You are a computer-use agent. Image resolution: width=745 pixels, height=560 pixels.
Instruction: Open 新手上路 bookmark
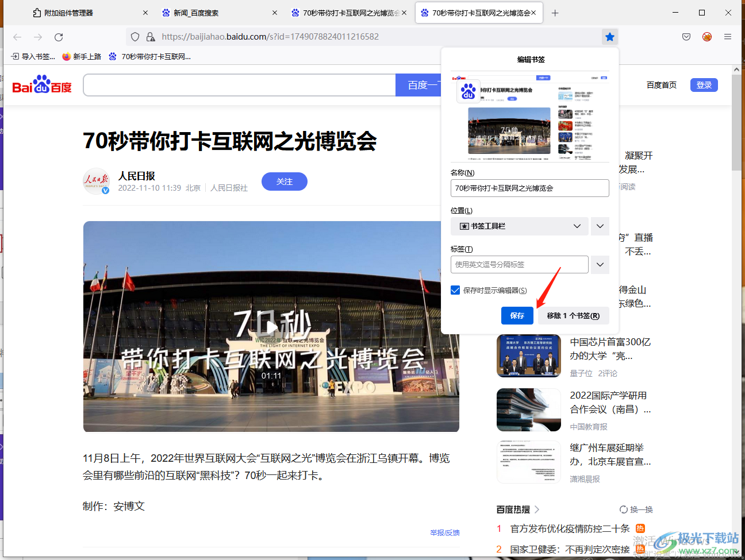pyautogui.click(x=82, y=56)
